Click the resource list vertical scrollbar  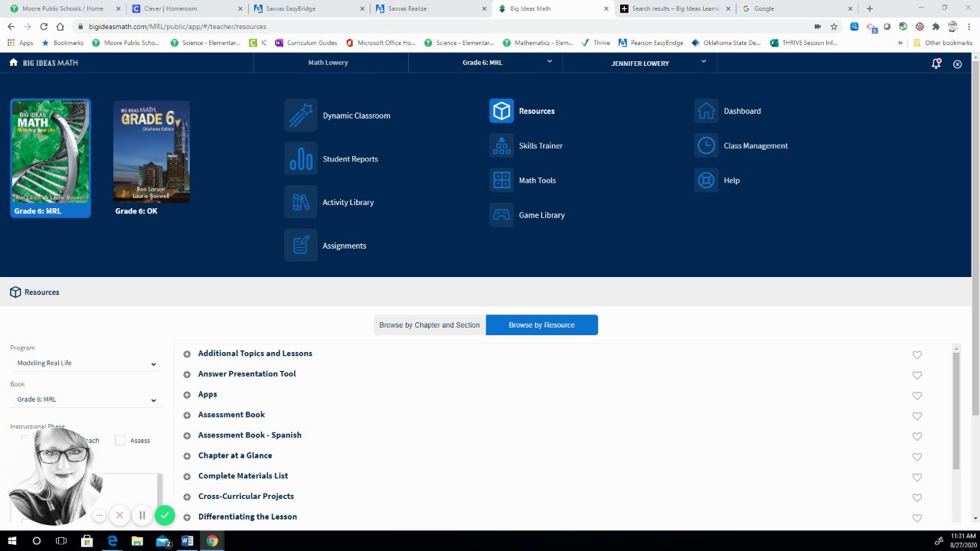click(956, 411)
